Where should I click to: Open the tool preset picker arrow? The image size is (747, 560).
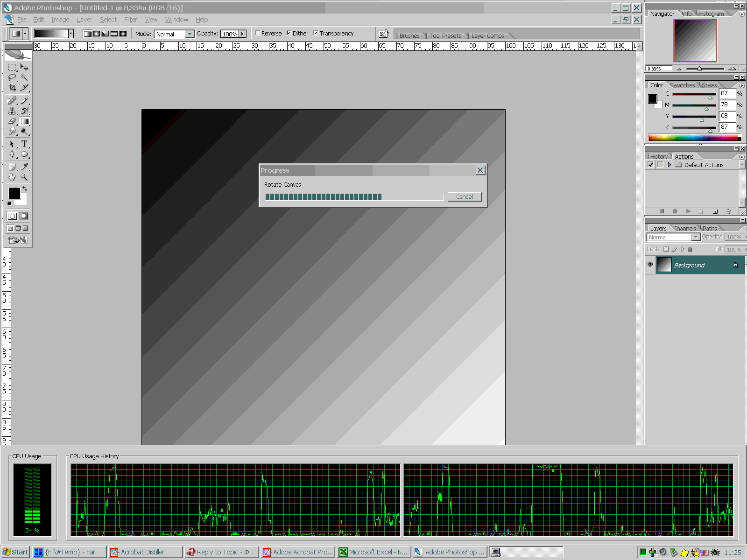coord(25,34)
